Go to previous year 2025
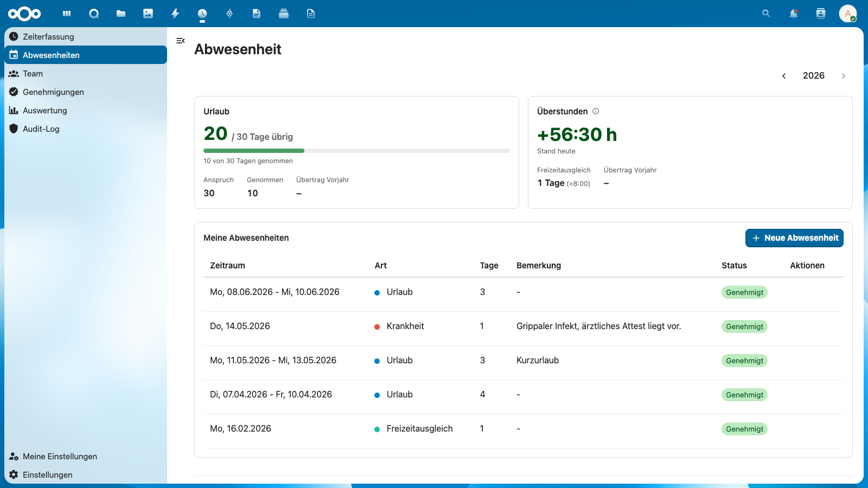 tap(784, 76)
